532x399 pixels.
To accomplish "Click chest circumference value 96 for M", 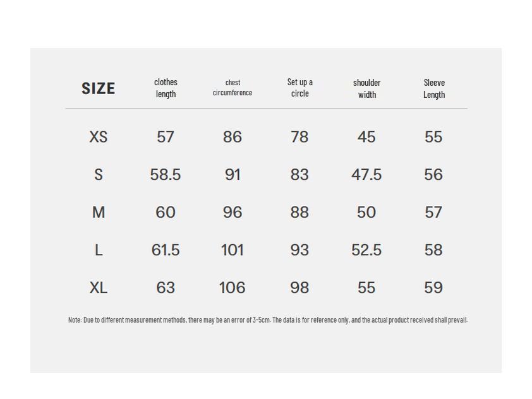I will (x=233, y=213).
